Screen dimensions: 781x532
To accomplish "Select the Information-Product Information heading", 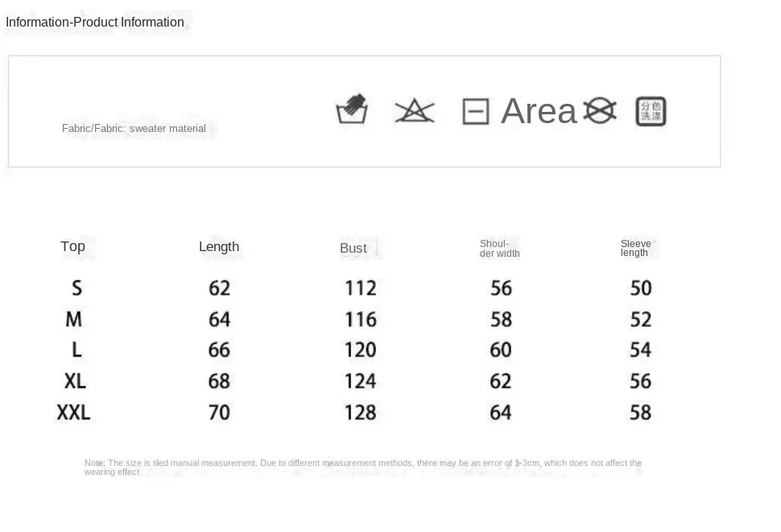I will pyautogui.click(x=95, y=22).
